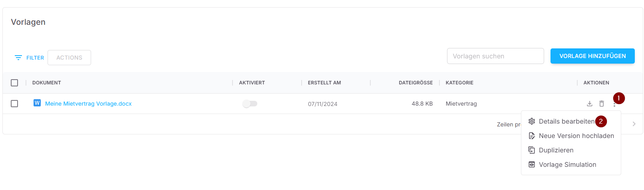Select Neue Version hochladen menu entry
Image resolution: width=644 pixels, height=190 pixels.
click(576, 136)
